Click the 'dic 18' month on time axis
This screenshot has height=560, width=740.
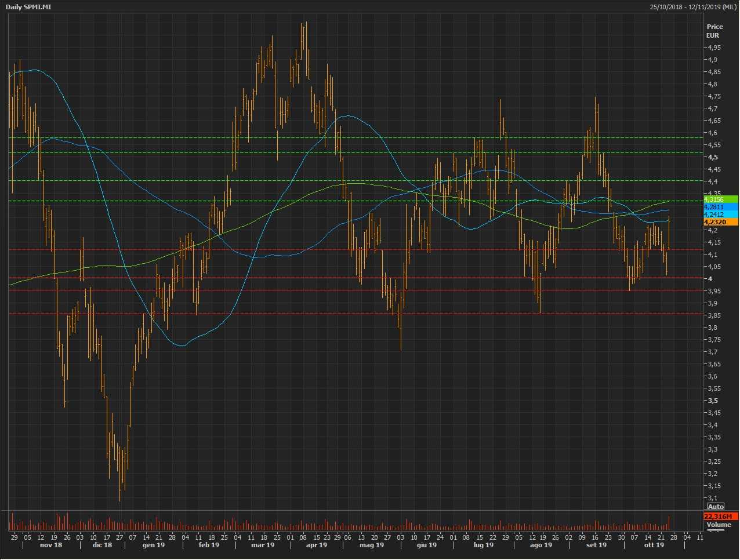click(102, 545)
